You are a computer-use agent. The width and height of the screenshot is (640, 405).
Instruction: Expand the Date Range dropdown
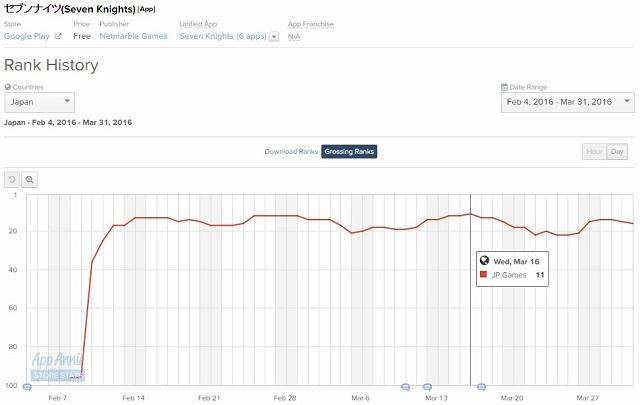(567, 102)
